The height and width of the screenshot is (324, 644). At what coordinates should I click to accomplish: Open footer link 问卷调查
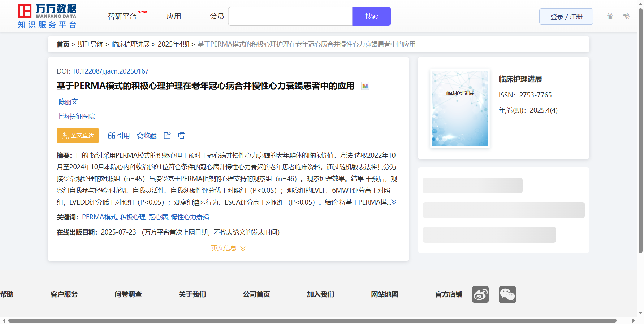point(128,294)
